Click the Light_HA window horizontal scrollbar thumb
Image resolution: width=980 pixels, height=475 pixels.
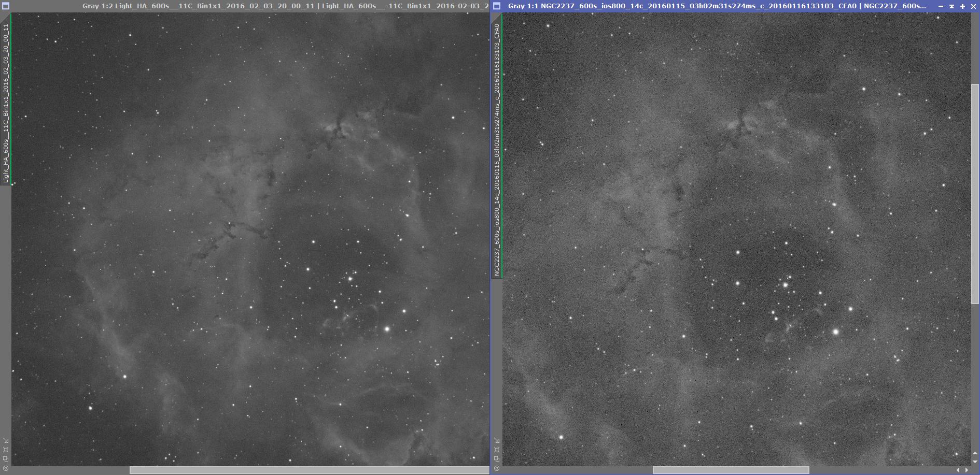click(309, 470)
